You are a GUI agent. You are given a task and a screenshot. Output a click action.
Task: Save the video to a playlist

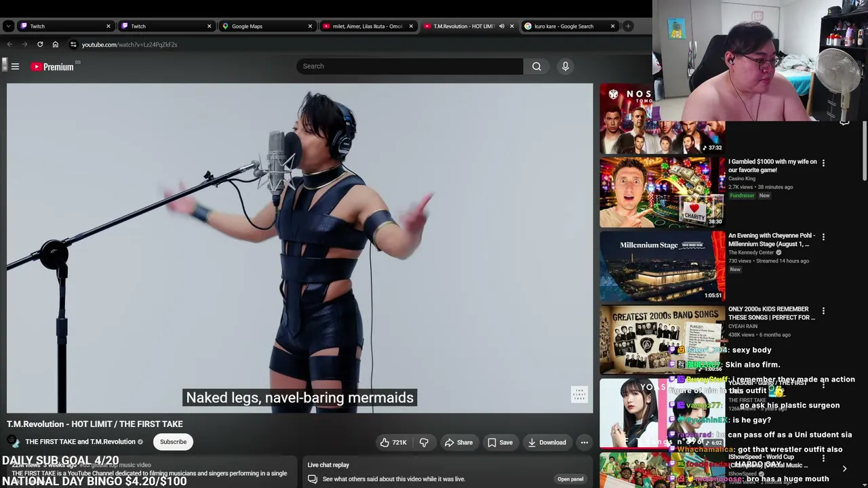click(500, 443)
